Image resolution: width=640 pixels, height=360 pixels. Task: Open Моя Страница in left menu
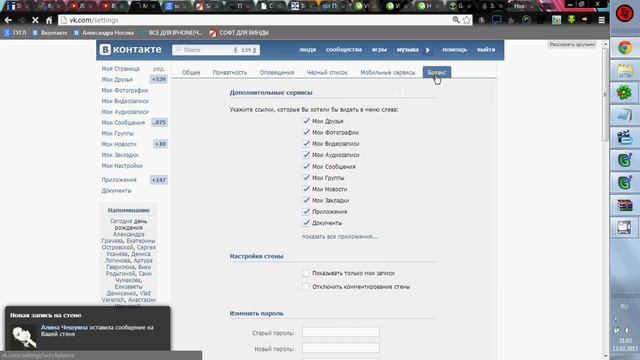(120, 69)
